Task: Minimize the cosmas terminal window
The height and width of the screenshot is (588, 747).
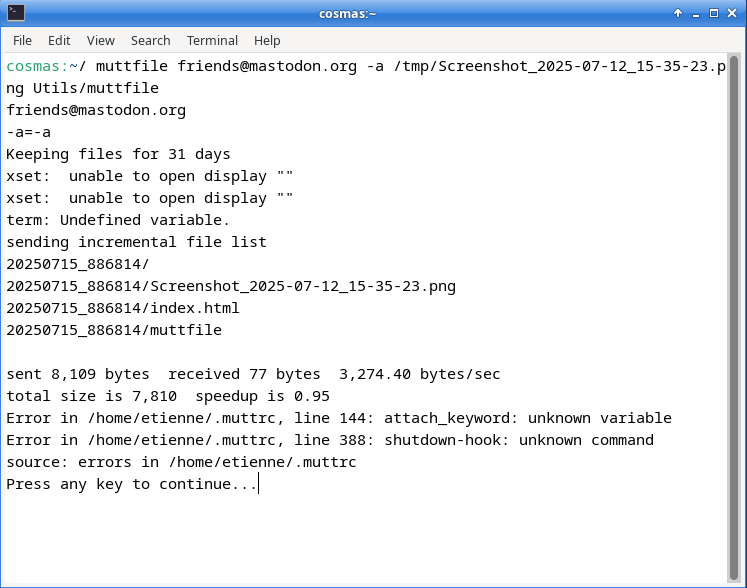Action: click(x=696, y=14)
